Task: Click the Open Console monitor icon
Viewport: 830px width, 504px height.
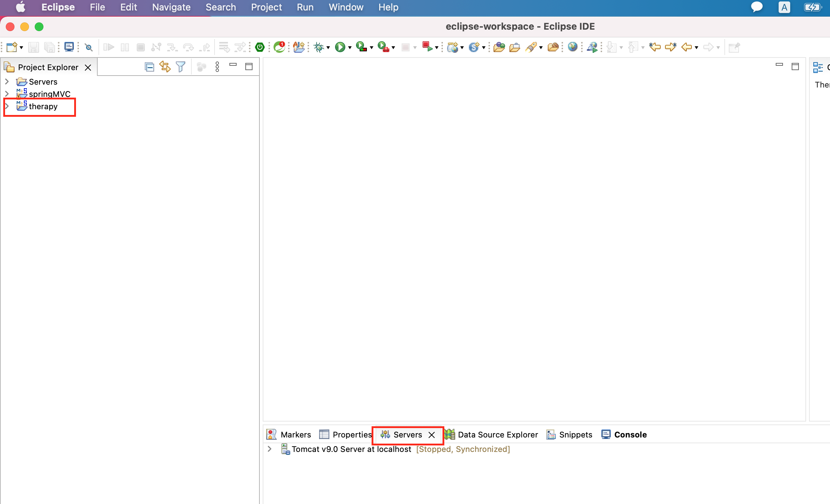Action: pos(69,47)
